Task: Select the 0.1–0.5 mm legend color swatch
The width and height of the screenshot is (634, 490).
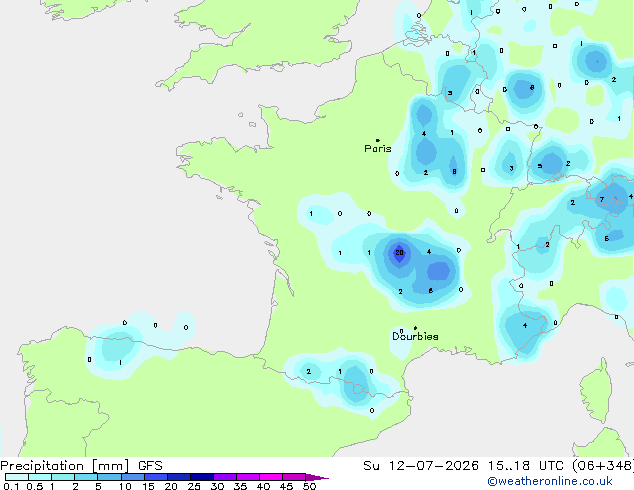Action: click(17, 477)
